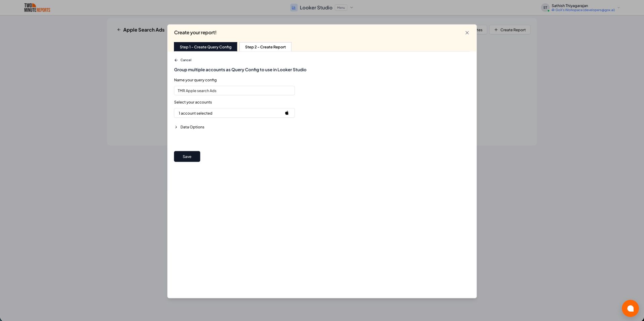Click the Two Minute Reports logo

click(x=37, y=7)
